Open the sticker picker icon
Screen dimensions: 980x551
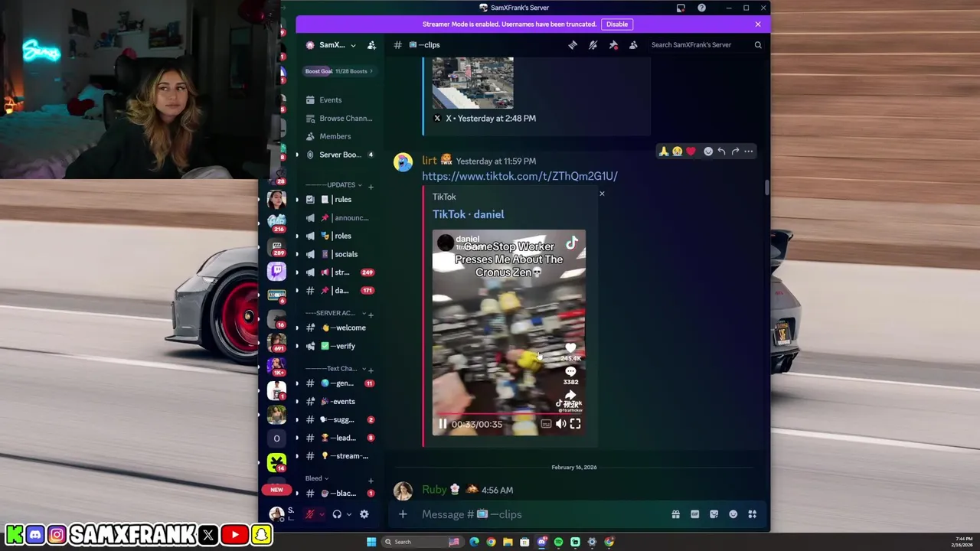[x=714, y=514]
